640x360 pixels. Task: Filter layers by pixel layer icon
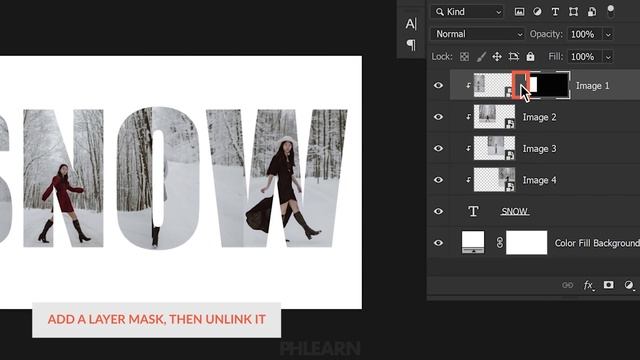click(x=519, y=12)
